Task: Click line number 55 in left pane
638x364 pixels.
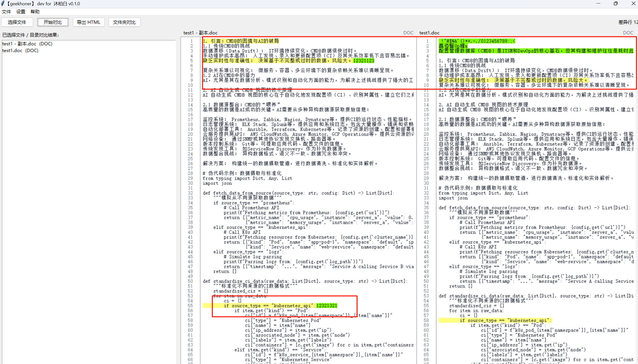Action: pyautogui.click(x=190, y=305)
